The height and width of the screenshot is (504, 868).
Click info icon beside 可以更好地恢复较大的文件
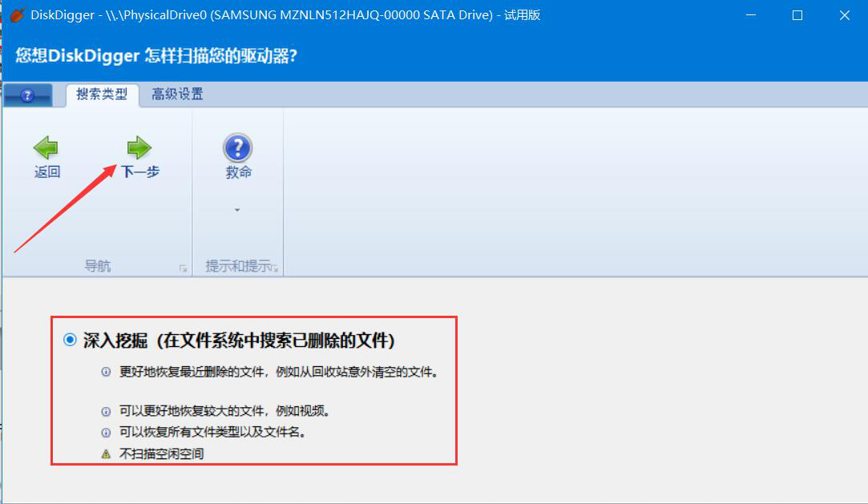tap(106, 411)
